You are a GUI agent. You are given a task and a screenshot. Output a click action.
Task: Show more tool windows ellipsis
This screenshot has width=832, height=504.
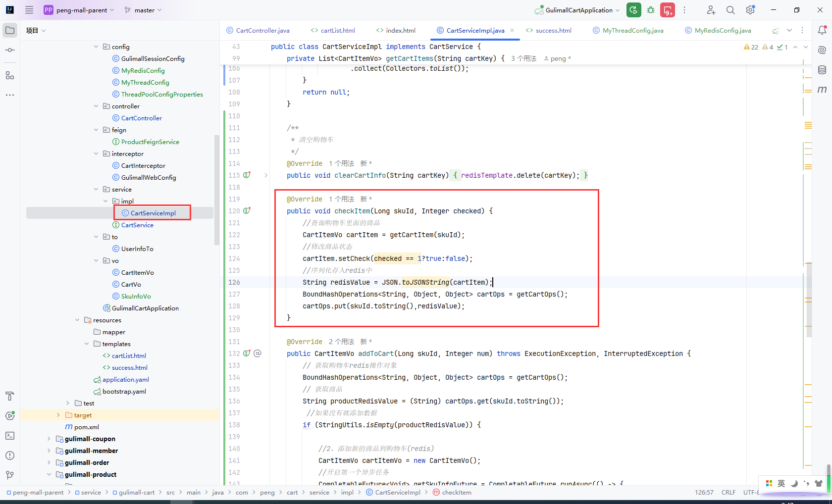tap(10, 95)
